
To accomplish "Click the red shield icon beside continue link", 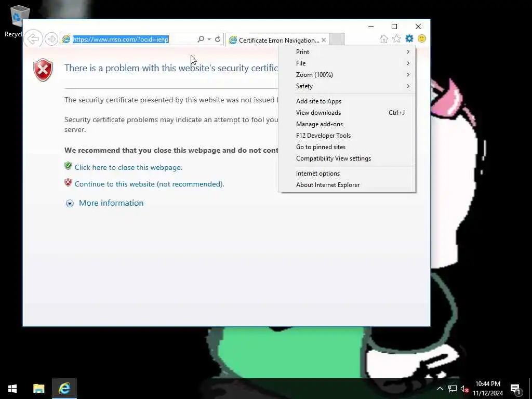I will coord(68,182).
